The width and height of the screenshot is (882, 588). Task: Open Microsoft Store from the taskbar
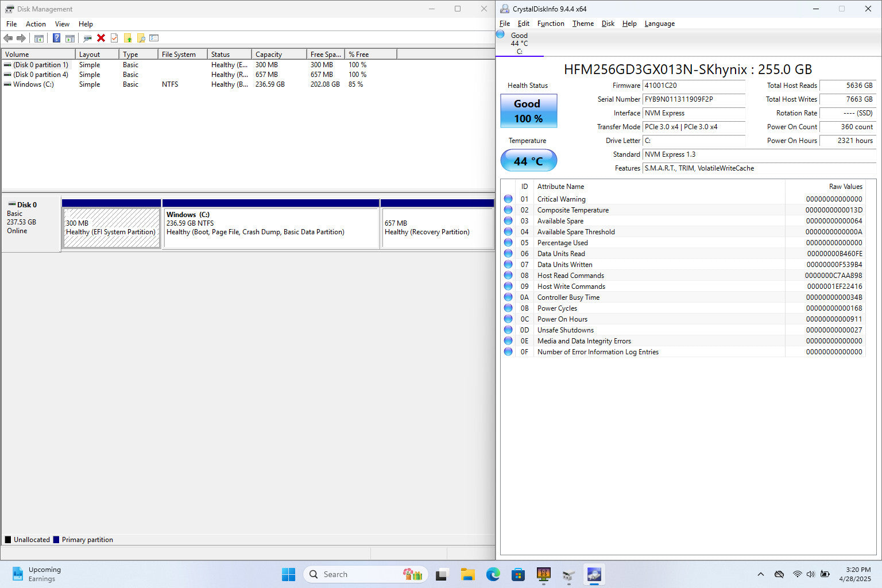point(518,574)
